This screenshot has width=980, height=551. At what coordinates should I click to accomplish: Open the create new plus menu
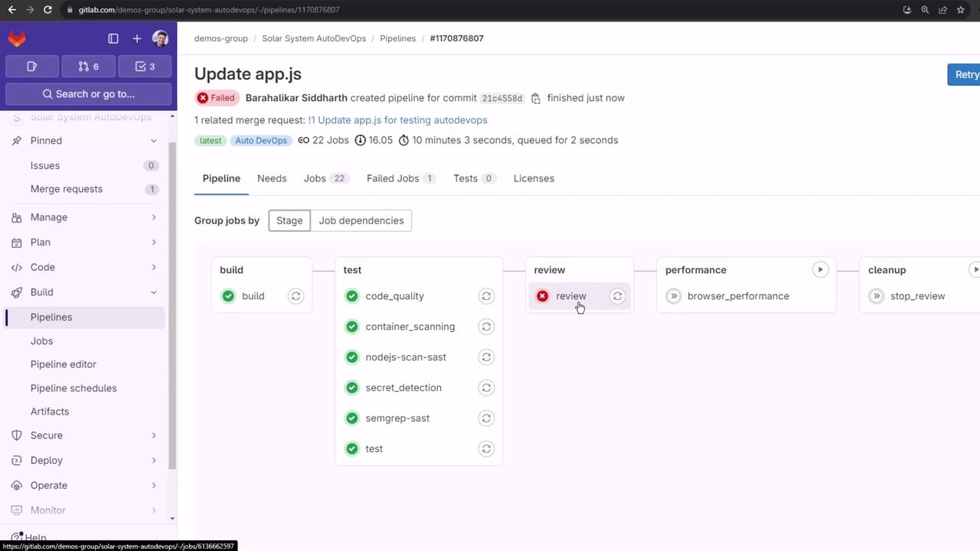pos(137,38)
